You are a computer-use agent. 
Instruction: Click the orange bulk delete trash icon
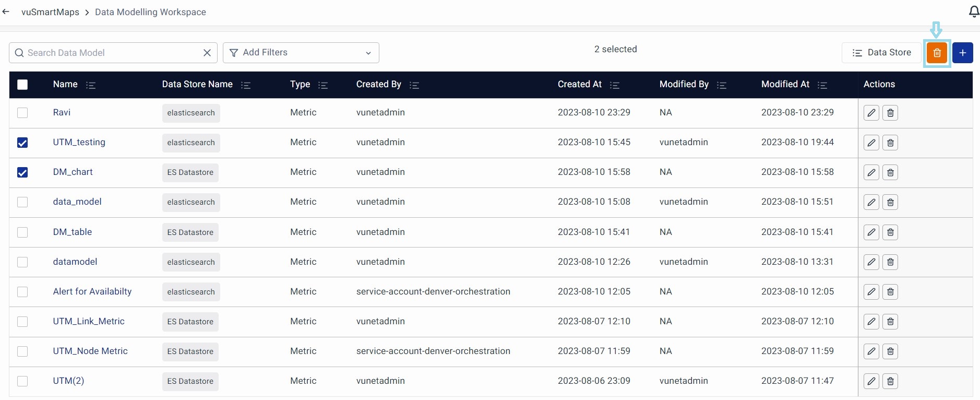(937, 53)
